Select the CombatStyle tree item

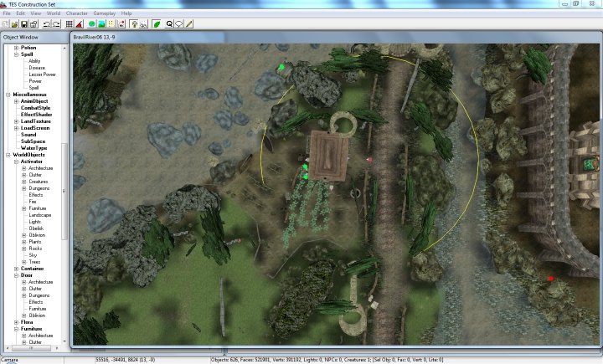(35, 108)
